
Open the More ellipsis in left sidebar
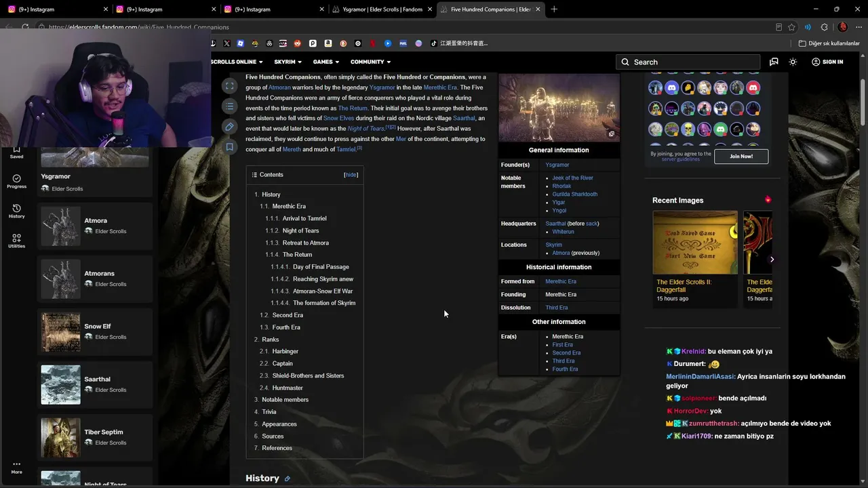point(16,468)
